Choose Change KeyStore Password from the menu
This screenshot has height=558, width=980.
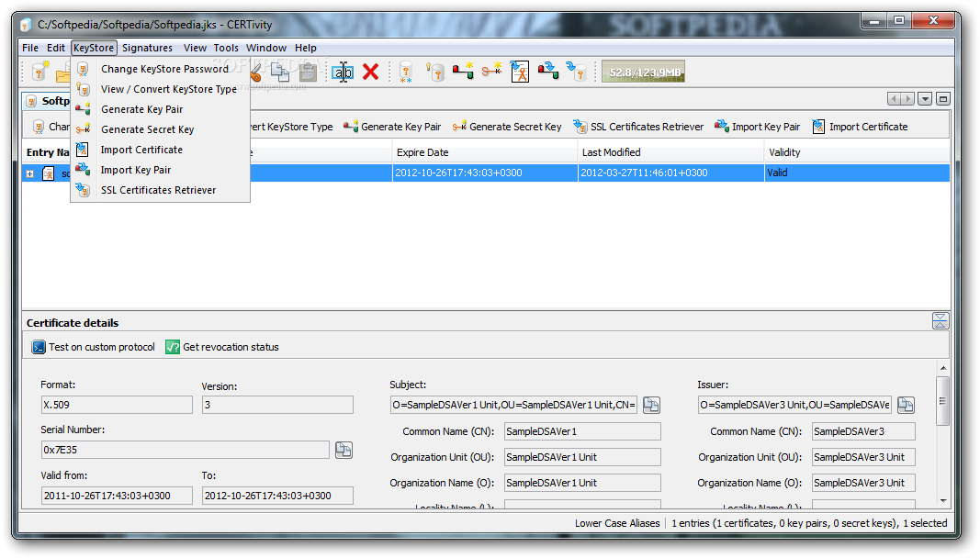161,69
